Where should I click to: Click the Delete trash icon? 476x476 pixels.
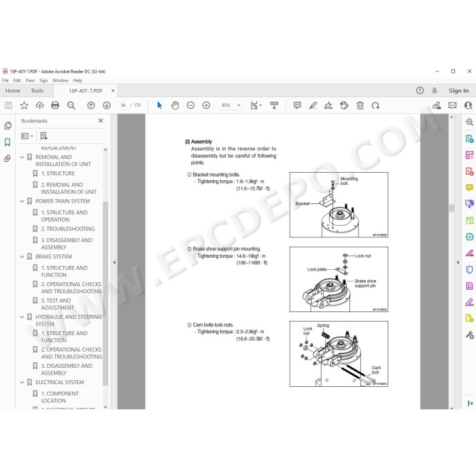coord(360,105)
